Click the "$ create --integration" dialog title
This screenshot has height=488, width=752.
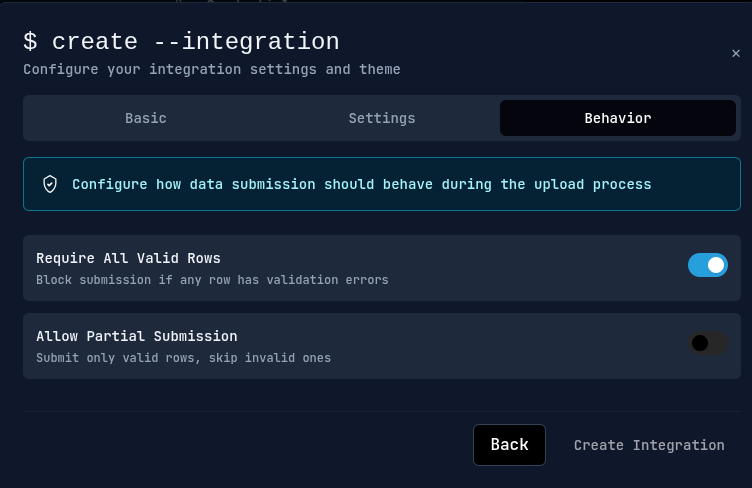181,42
